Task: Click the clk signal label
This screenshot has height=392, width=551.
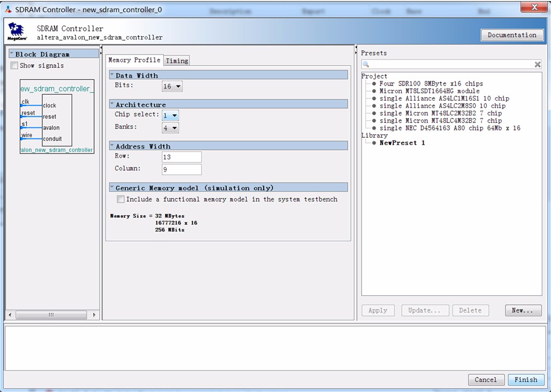Action: pos(25,102)
